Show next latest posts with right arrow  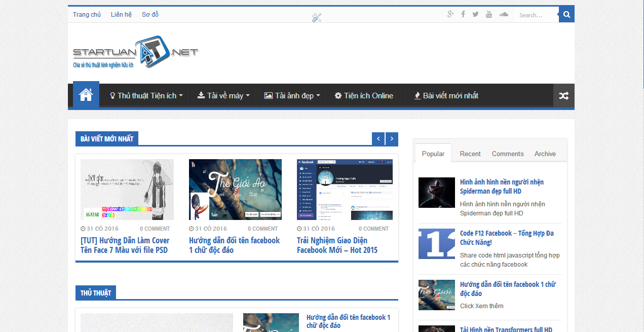392,139
